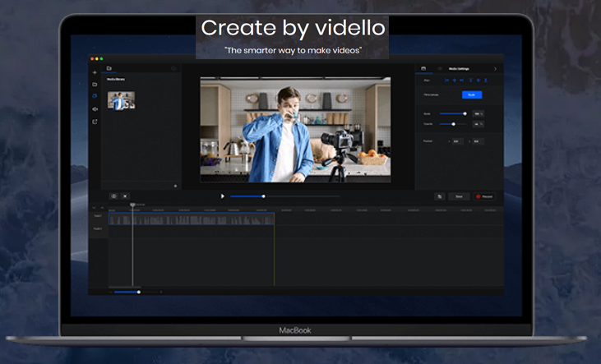Viewport: 601px width, 364px height.
Task: Open the Media Library folder tab
Action: pyautogui.click(x=109, y=68)
